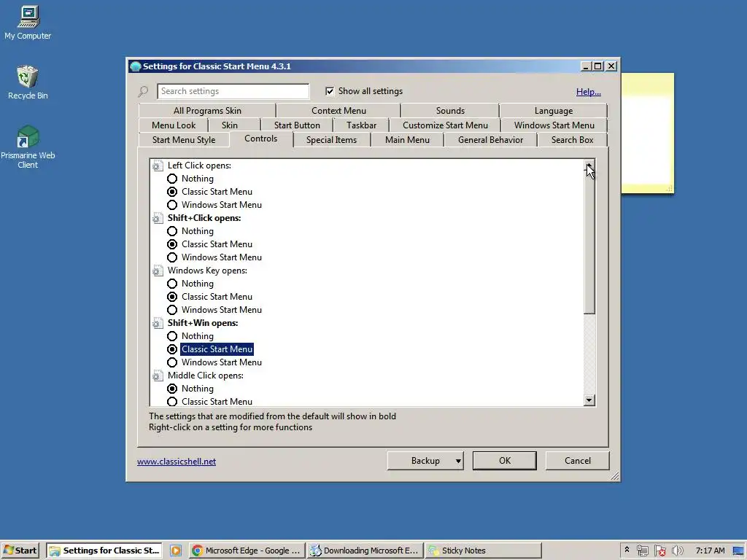Image resolution: width=747 pixels, height=560 pixels.
Task: Click the Cancel button
Action: tap(578, 461)
